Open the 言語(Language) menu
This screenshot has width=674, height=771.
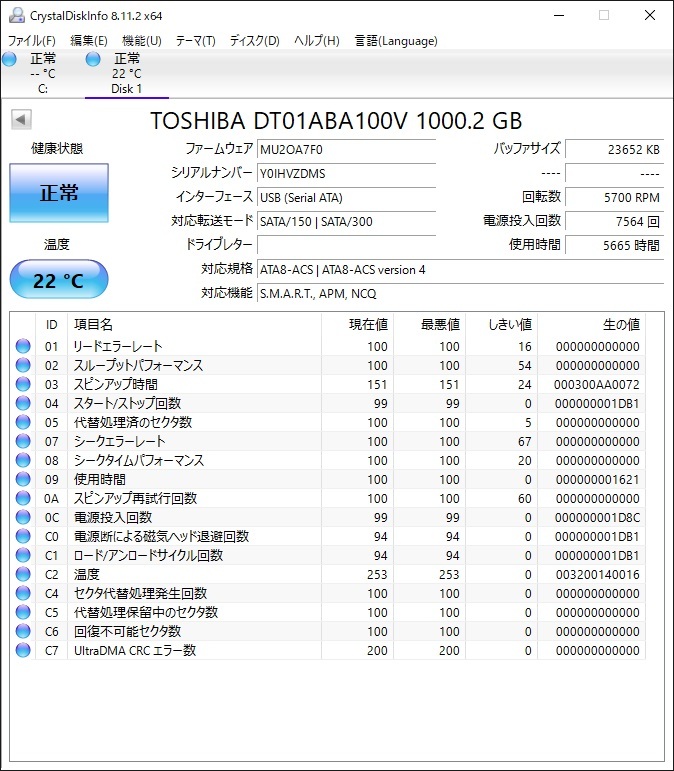(396, 41)
